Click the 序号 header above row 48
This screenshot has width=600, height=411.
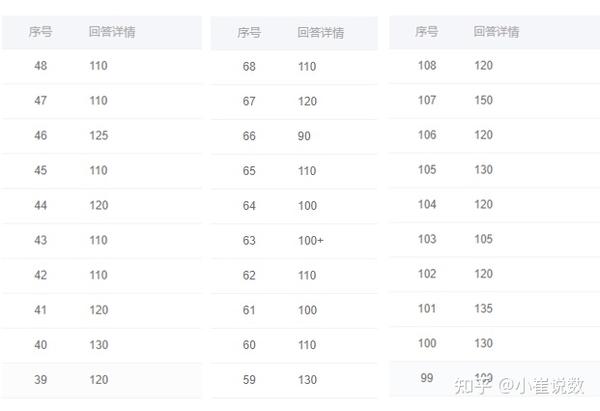(41, 32)
